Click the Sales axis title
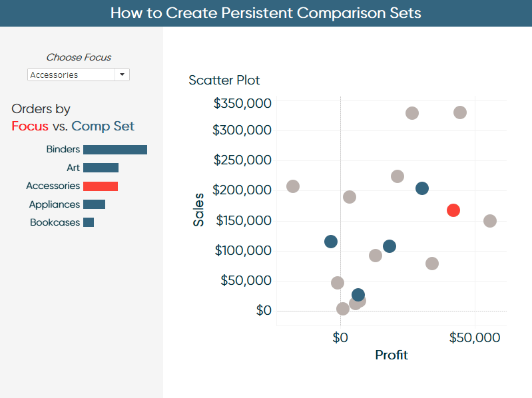 (x=198, y=210)
